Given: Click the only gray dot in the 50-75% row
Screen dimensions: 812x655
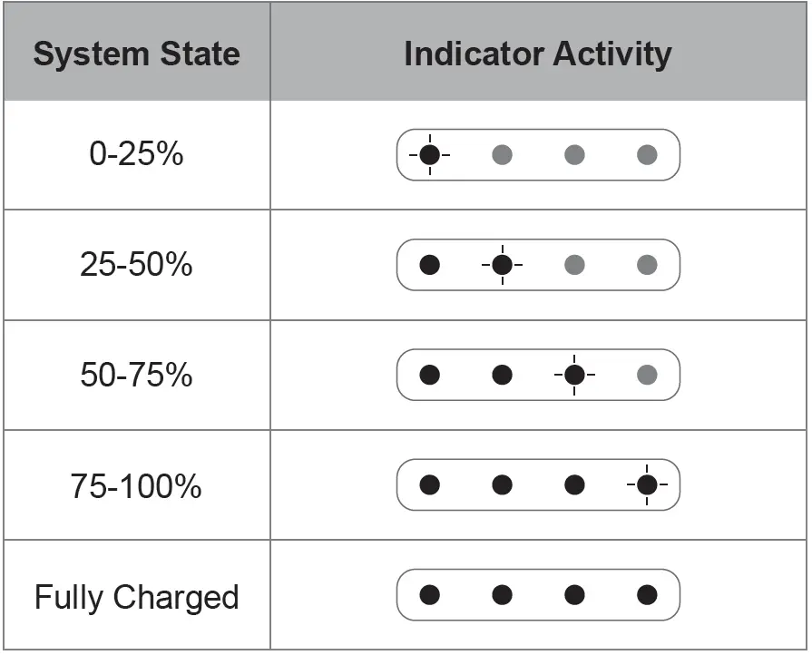Looking at the screenshot, I should pos(647,375).
